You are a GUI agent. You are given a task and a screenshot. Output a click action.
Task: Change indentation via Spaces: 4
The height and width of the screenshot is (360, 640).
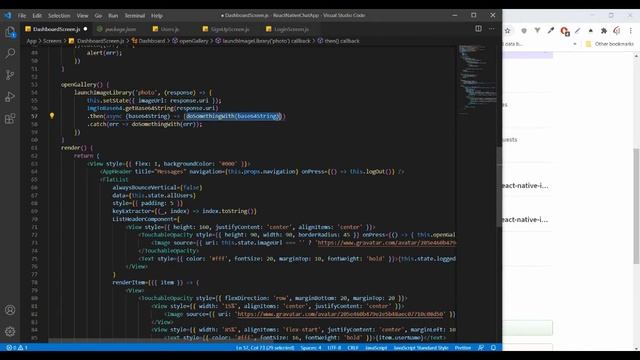pyautogui.click(x=311, y=348)
